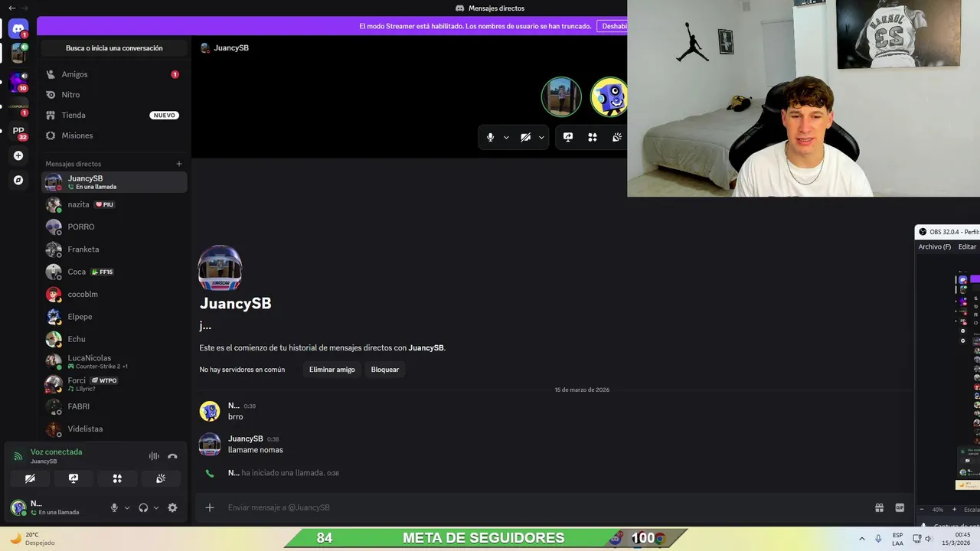Click first call participant avatar

click(561, 97)
